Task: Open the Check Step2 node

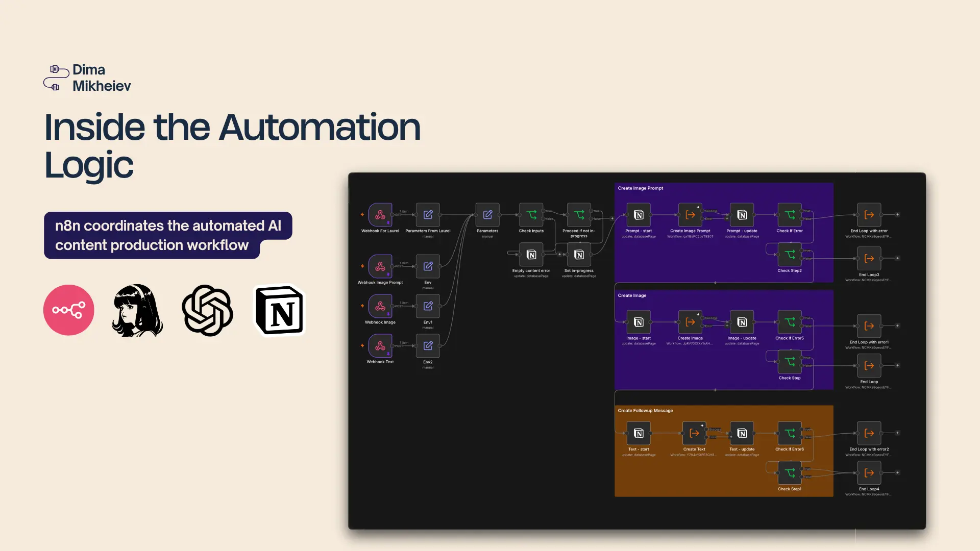Action: [790, 255]
